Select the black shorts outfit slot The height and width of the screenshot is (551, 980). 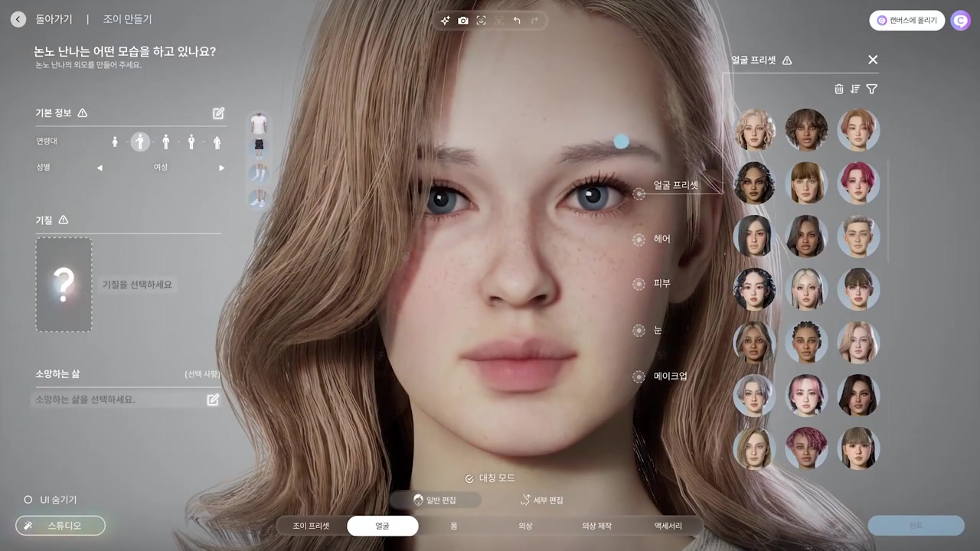pyautogui.click(x=259, y=147)
